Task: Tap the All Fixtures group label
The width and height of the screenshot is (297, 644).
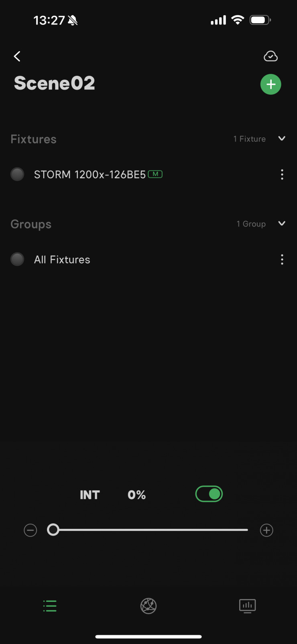Action: click(x=62, y=260)
